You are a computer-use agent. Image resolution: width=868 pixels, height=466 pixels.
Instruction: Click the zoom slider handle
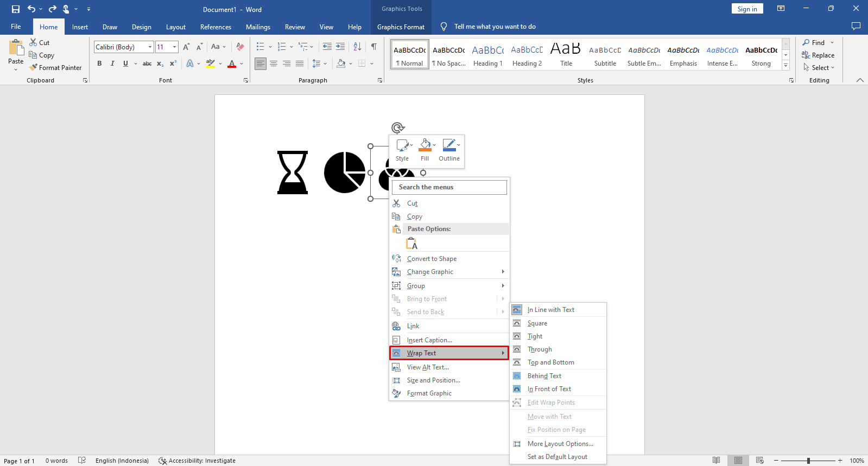pyautogui.click(x=808, y=461)
